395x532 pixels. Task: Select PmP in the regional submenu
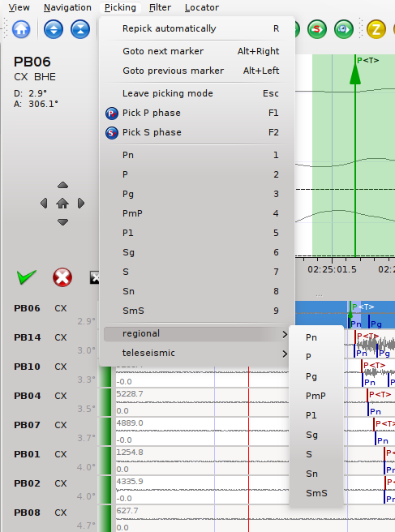pyautogui.click(x=316, y=396)
